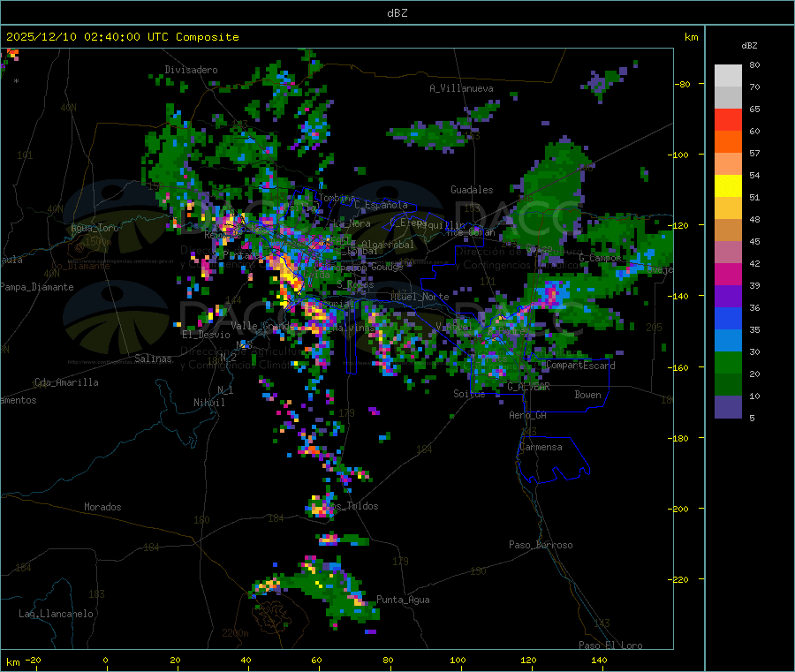Click the 140 km bottom axis label
The image size is (795, 672).
coord(599,660)
